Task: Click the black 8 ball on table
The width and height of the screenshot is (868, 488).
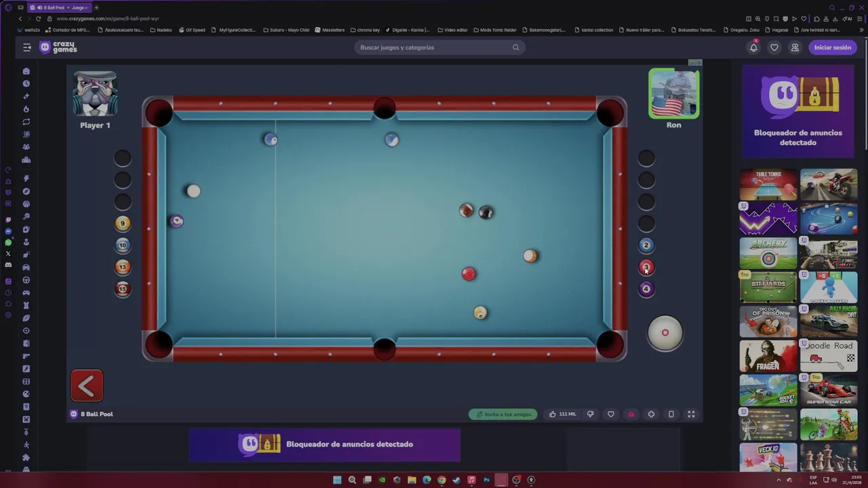Action: pyautogui.click(x=486, y=213)
